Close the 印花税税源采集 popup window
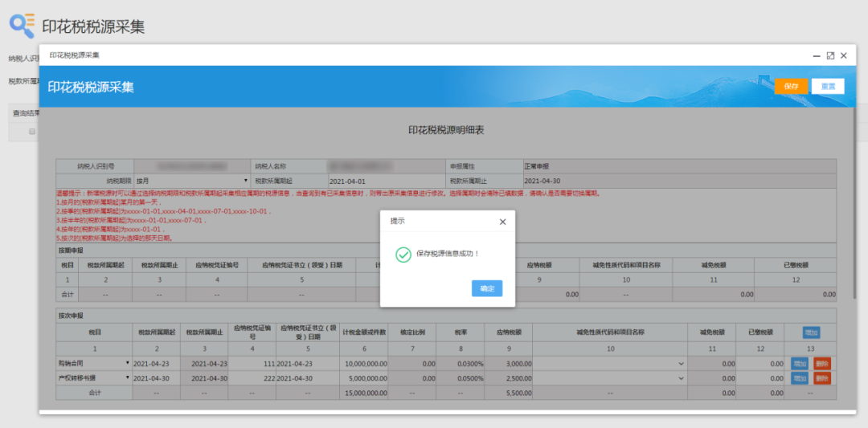 coord(844,55)
